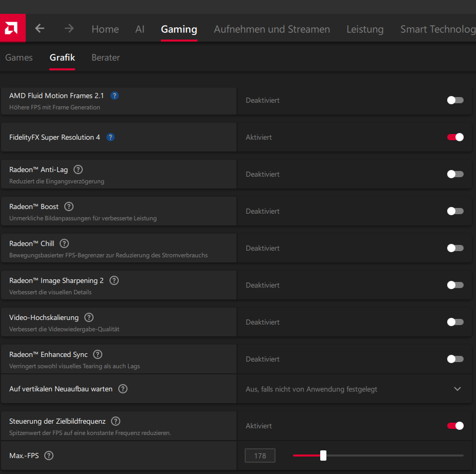Click 'Höhere FPS mit Frame Generation' description
This screenshot has width=476, height=474.
tap(54, 107)
